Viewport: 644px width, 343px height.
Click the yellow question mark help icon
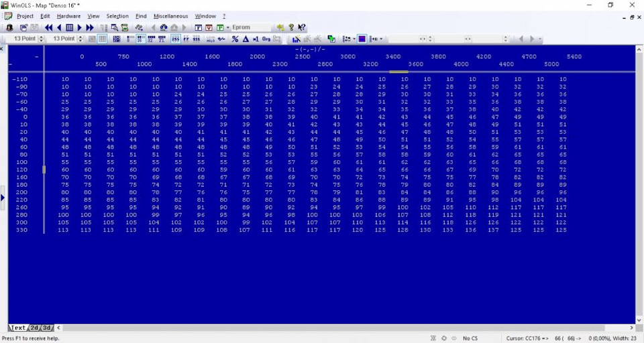click(291, 27)
